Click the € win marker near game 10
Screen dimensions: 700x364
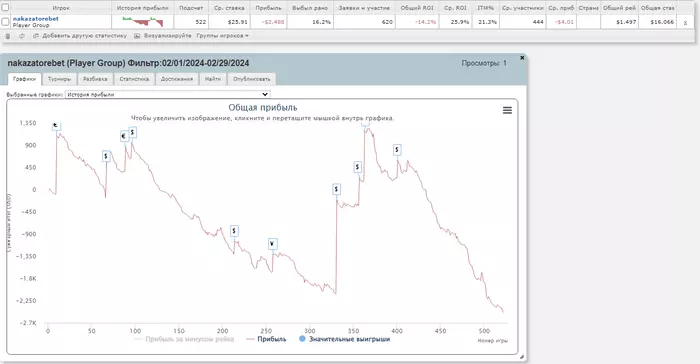[56, 126]
